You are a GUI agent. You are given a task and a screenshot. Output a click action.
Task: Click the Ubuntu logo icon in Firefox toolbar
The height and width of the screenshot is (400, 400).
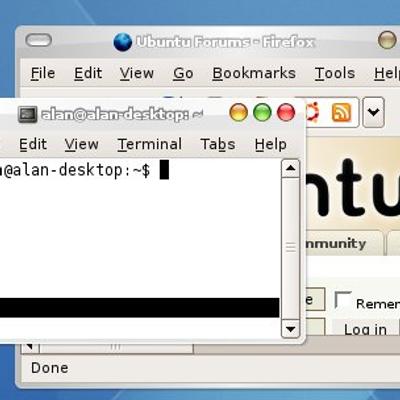pos(312,112)
